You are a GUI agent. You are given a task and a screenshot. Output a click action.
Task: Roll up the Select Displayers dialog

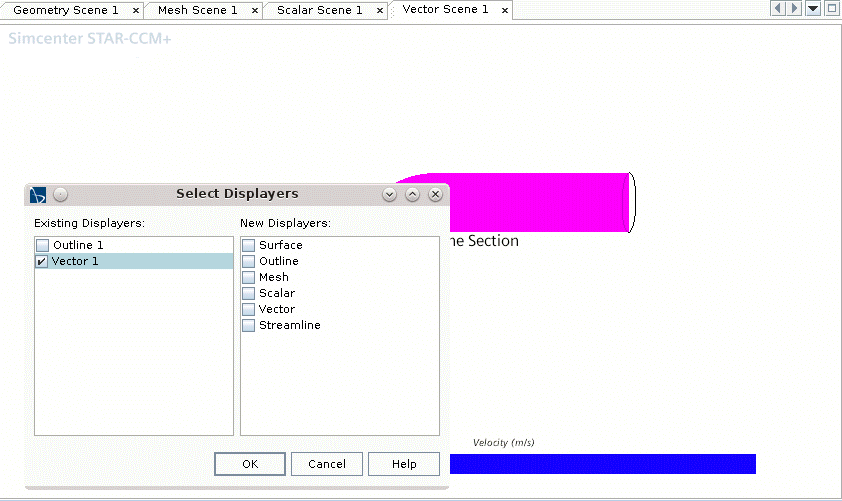(412, 194)
